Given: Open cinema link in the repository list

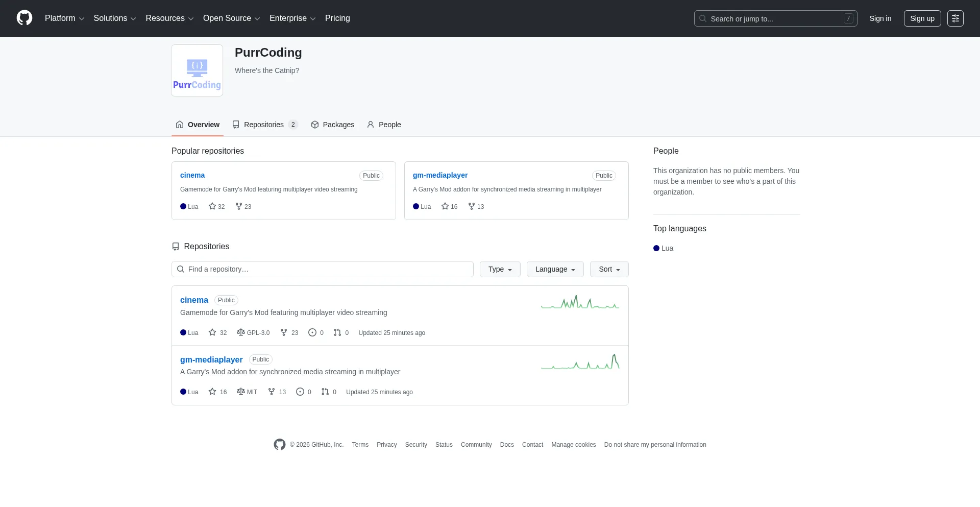Looking at the screenshot, I should (194, 300).
